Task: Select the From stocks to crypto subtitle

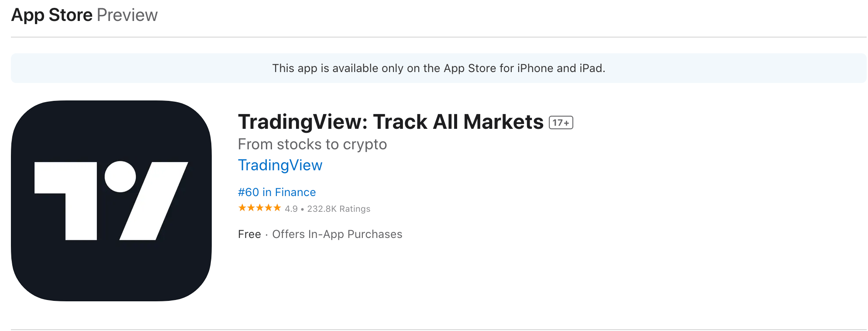Action: 312,144
